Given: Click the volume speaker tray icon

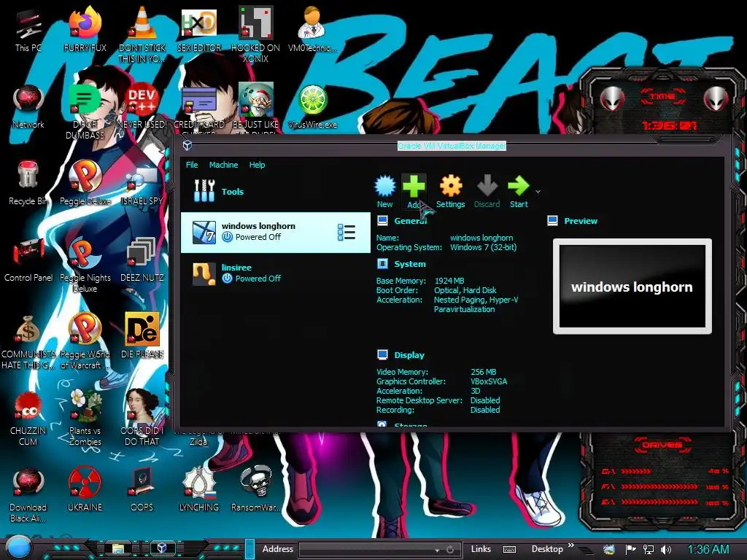Looking at the screenshot, I should pyautogui.click(x=666, y=550).
